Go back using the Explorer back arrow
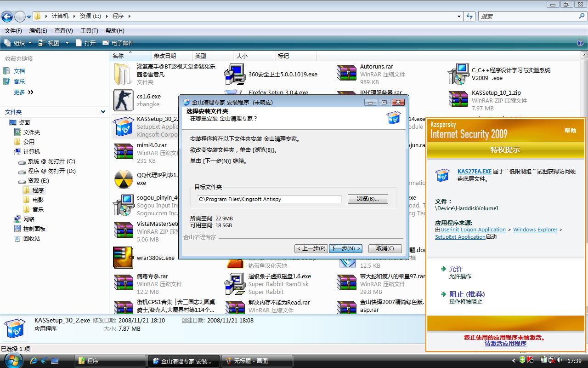The height and width of the screenshot is (368, 588). 7,17
